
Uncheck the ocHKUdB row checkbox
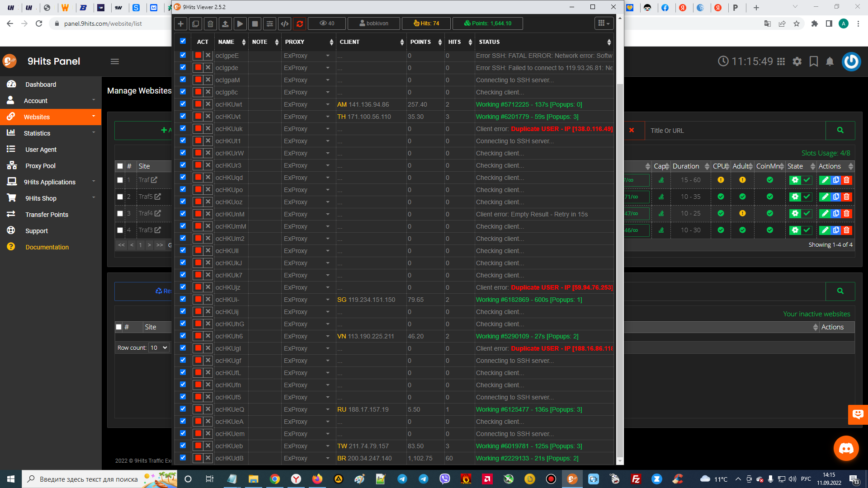click(x=183, y=458)
